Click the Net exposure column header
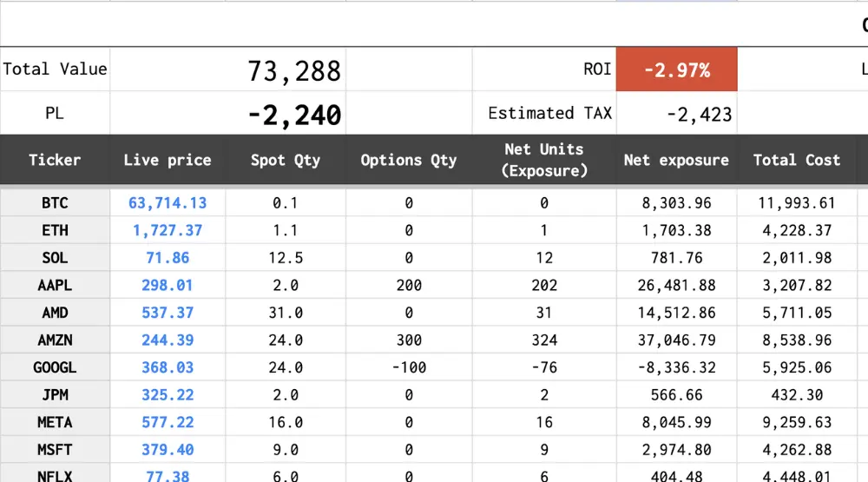The height and width of the screenshot is (482, 868). pos(676,160)
